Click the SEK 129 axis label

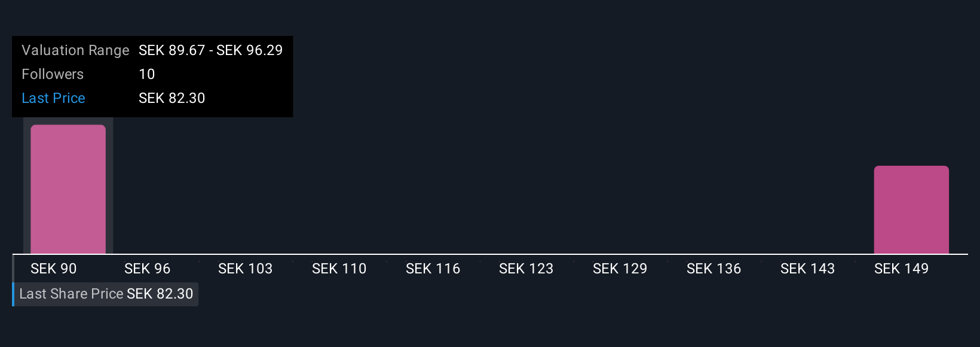tap(620, 269)
